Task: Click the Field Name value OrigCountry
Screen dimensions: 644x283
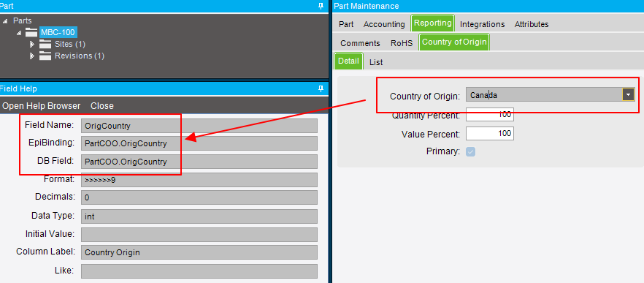Action: 199,126
